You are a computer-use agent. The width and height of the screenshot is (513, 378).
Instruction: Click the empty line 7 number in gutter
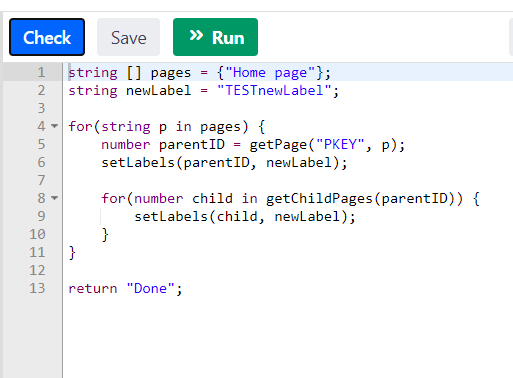click(41, 180)
